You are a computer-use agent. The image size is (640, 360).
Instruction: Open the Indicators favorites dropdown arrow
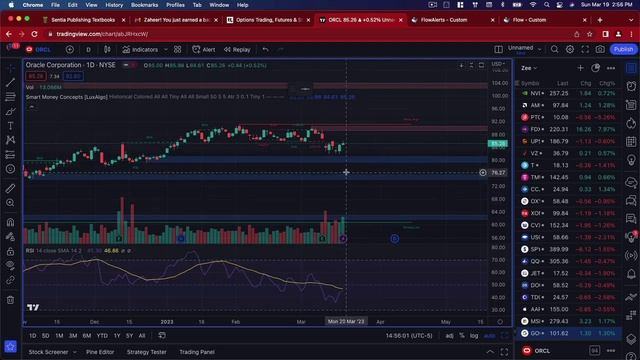click(166, 49)
